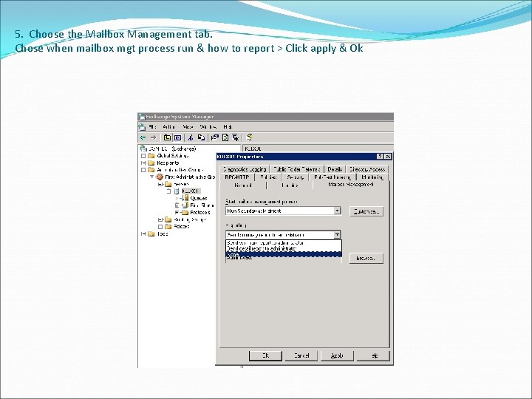
Task: Expand the Folders tree node
Action: click(x=160, y=227)
